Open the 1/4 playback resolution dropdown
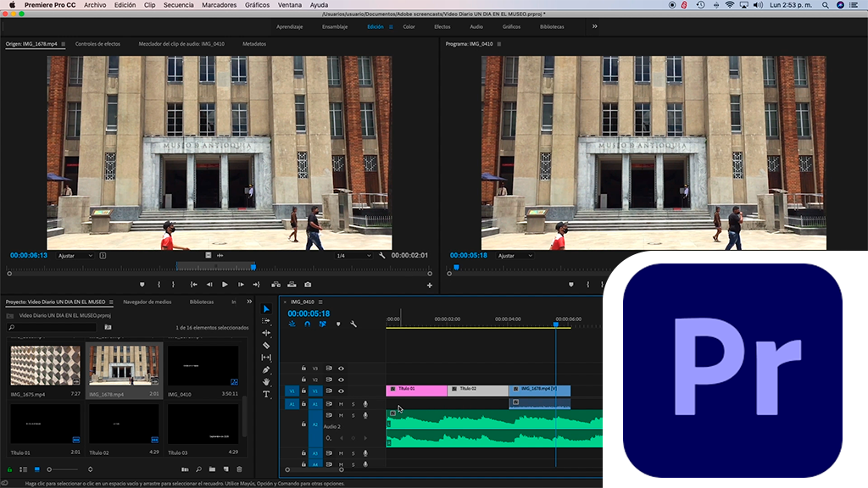The height and width of the screenshot is (488, 868). tap(353, 255)
